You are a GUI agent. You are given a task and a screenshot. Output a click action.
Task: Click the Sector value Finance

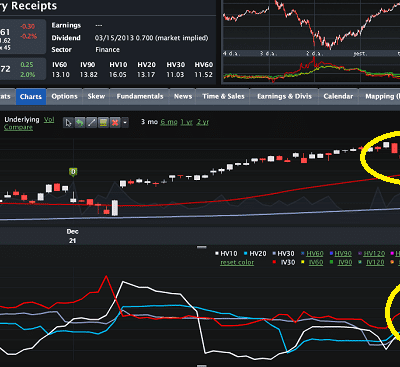[107, 50]
